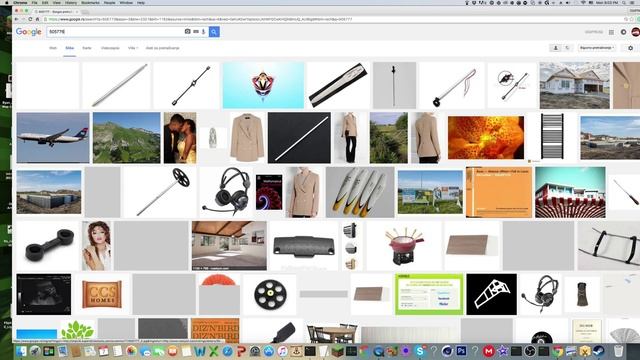Open OBS from the Dock

click(x=530, y=351)
